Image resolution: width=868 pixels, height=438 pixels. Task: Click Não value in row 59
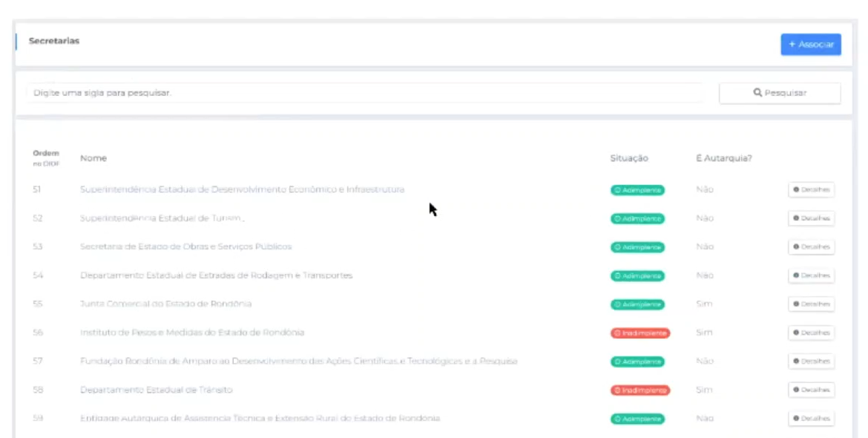(x=705, y=418)
